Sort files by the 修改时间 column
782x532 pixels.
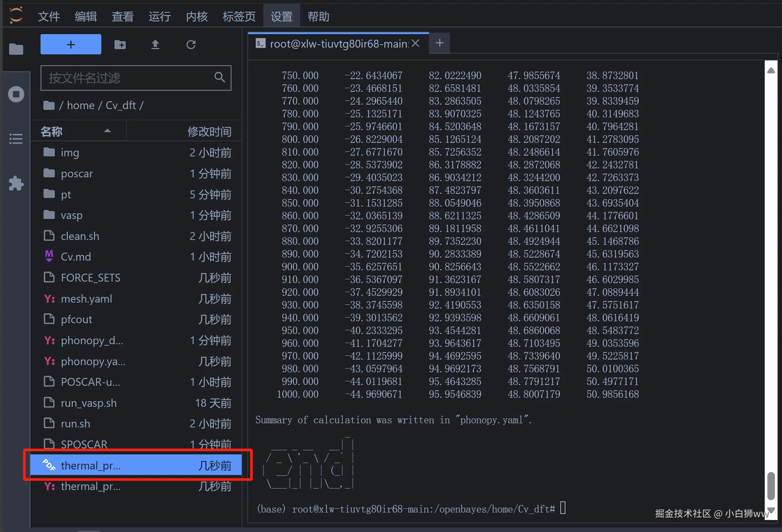209,132
